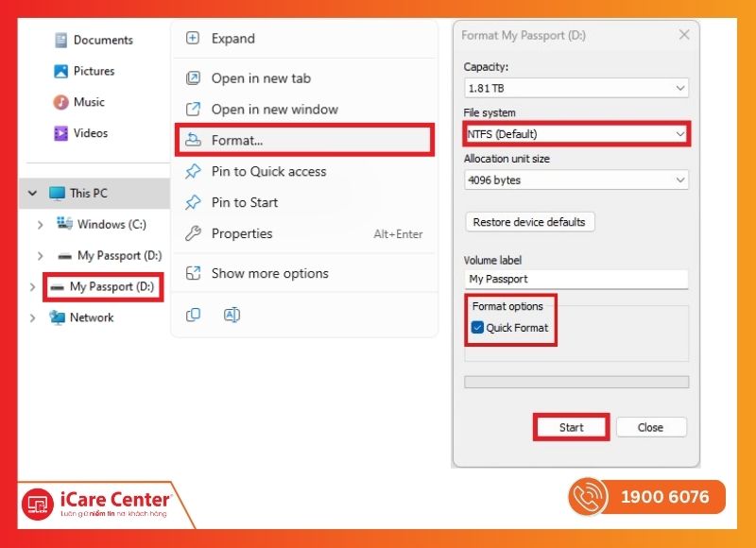Close the Format My Passport dialog
Image resolution: width=756 pixels, height=548 pixels.
point(684,34)
